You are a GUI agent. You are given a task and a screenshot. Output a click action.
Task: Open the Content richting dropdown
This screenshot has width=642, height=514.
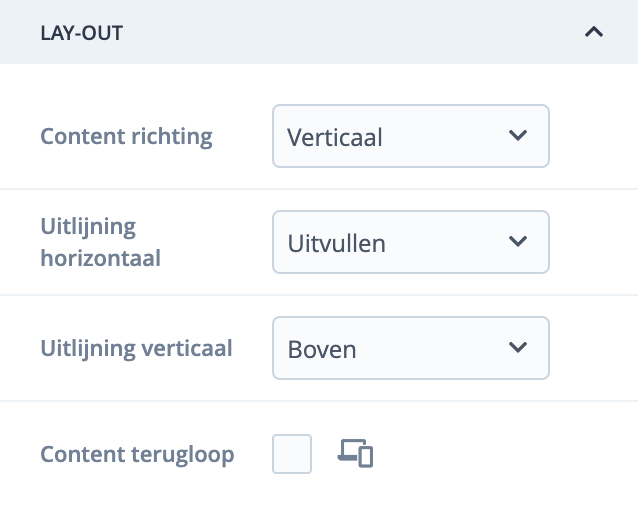pos(410,136)
